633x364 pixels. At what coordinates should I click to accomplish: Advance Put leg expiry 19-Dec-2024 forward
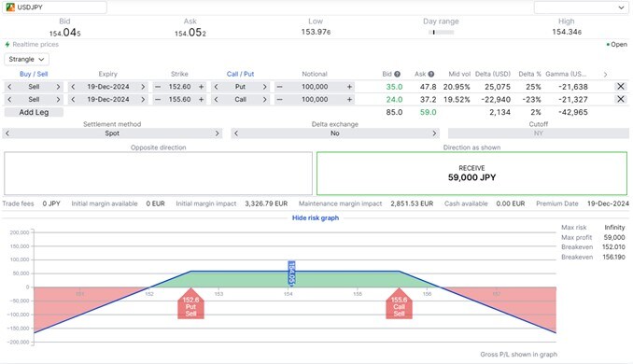click(x=143, y=87)
